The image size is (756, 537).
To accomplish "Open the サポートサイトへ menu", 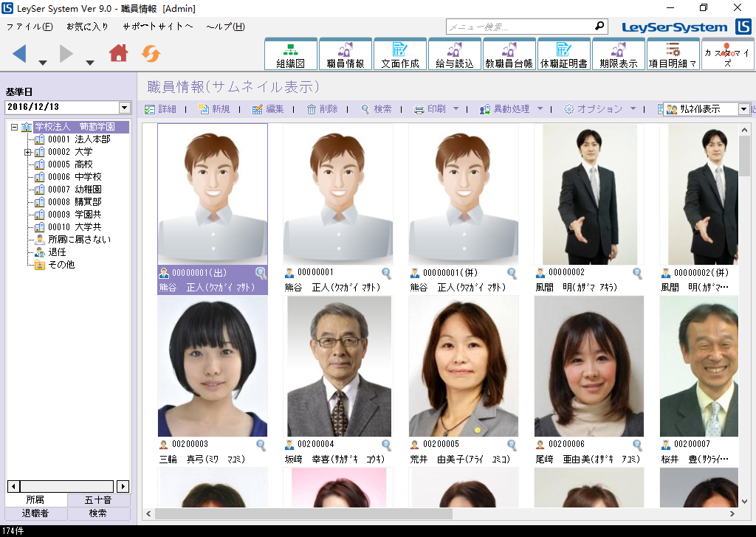I will pyautogui.click(x=158, y=27).
